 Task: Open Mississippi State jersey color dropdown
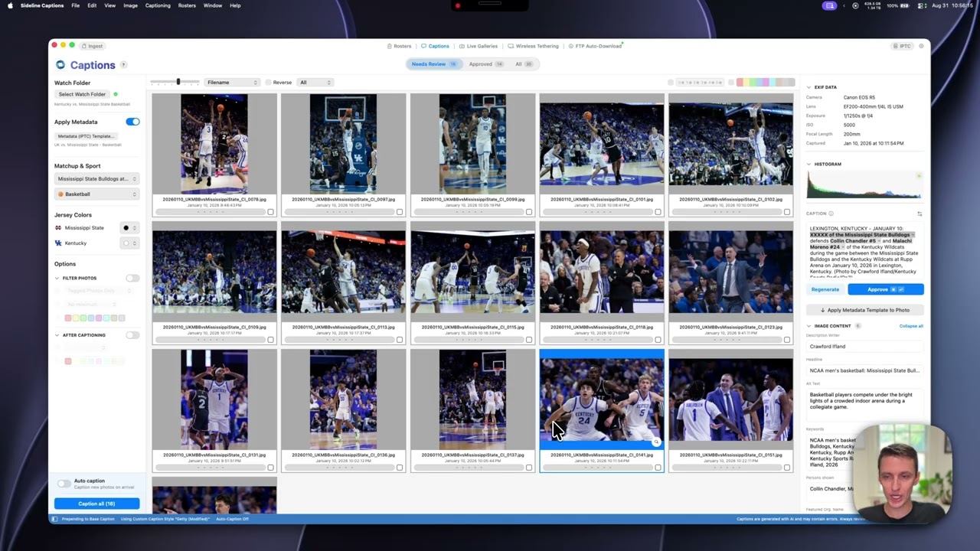[x=129, y=228]
